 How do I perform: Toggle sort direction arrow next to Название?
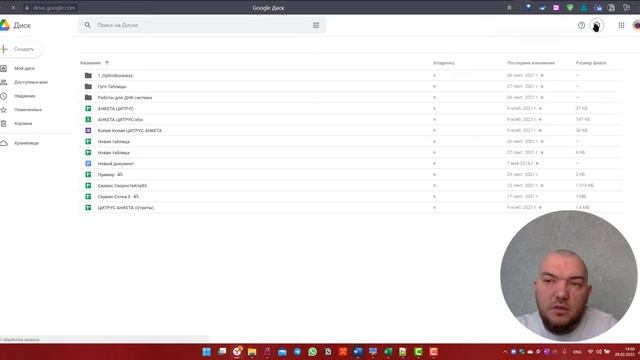[x=107, y=63]
